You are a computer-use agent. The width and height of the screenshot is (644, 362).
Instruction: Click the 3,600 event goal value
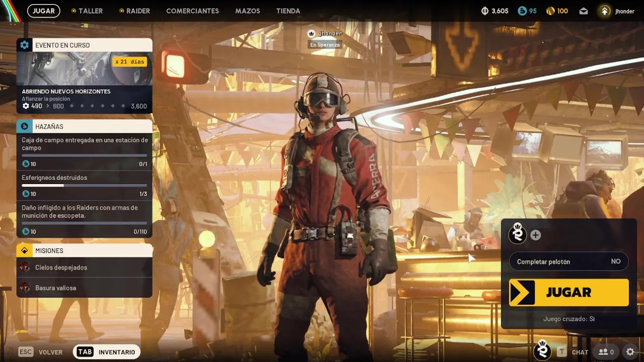coord(139,106)
